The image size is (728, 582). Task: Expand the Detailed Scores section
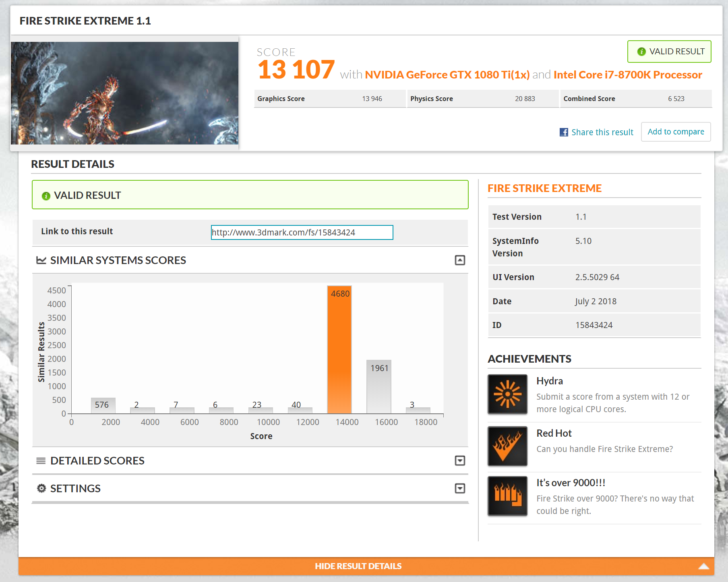460,460
